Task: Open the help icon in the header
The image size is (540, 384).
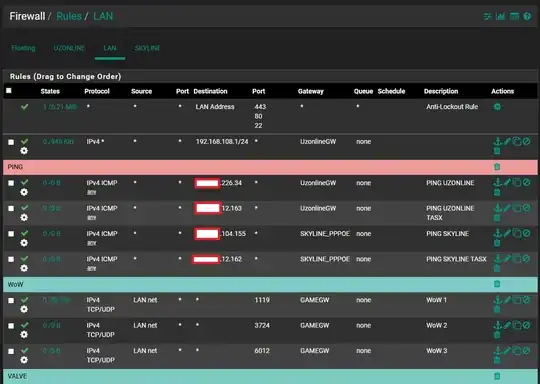Action: pyautogui.click(x=527, y=16)
